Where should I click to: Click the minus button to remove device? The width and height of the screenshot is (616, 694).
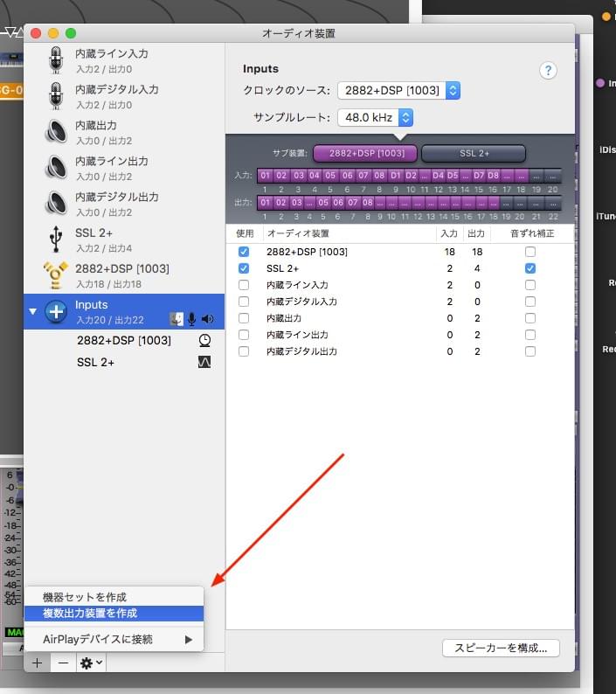point(63,663)
